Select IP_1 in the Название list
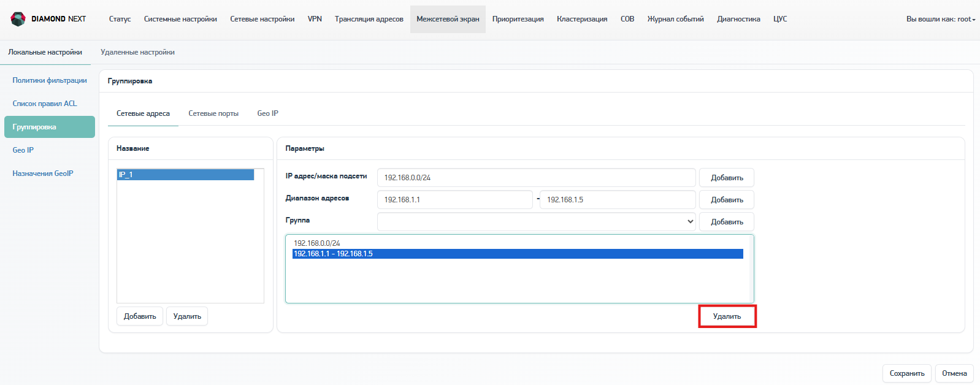Screen dimensions: 980x385 (x=185, y=175)
